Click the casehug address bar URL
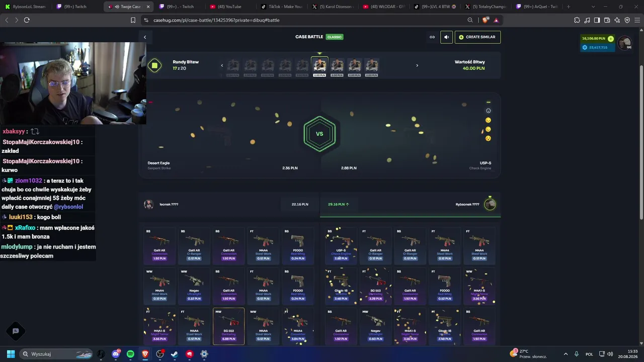The width and height of the screenshot is (644, 362). pyautogui.click(x=216, y=20)
